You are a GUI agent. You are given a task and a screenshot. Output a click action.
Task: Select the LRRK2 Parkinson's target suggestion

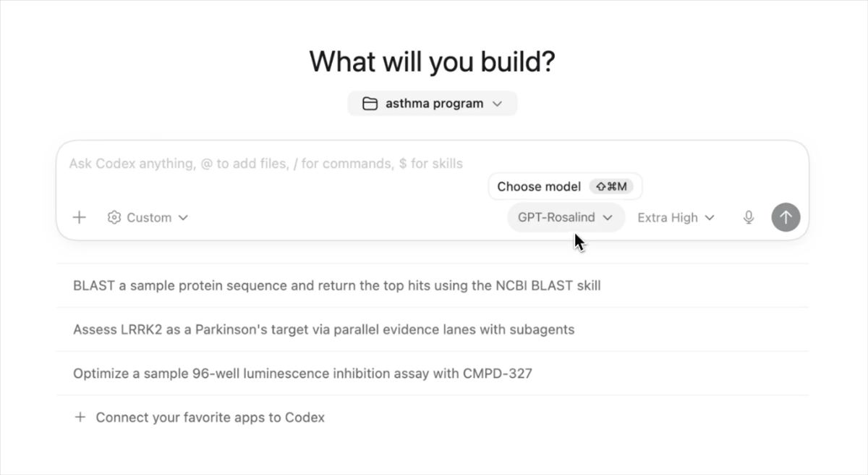tap(323, 329)
